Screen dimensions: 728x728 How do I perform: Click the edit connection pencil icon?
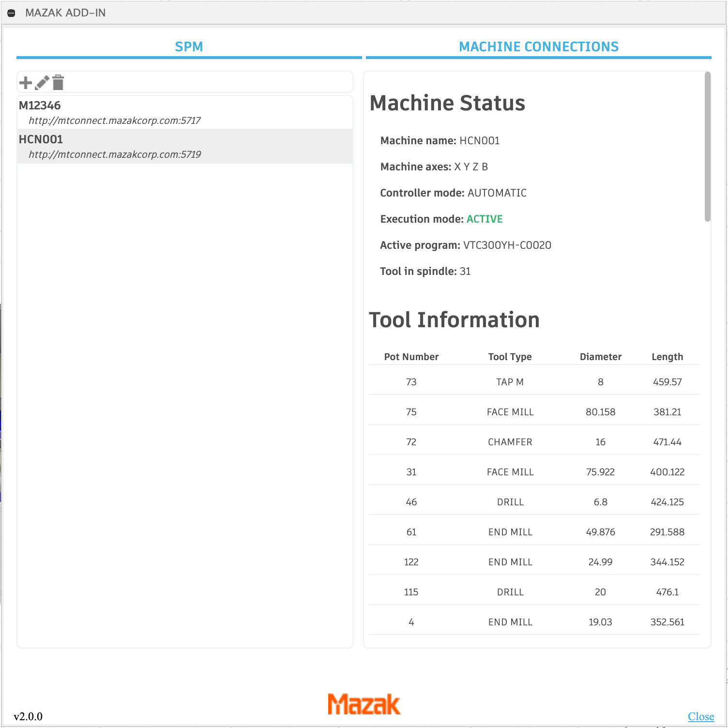click(42, 83)
